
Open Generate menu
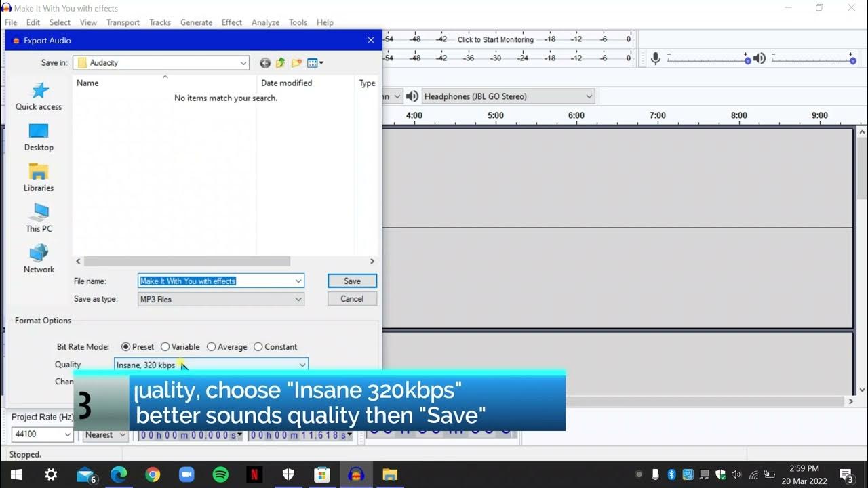[x=196, y=22]
